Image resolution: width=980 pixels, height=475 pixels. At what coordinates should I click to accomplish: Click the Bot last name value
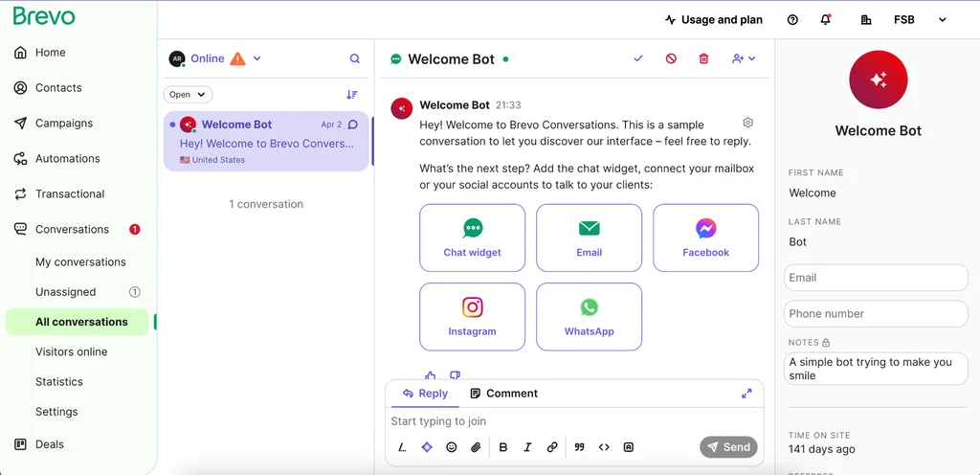click(797, 242)
